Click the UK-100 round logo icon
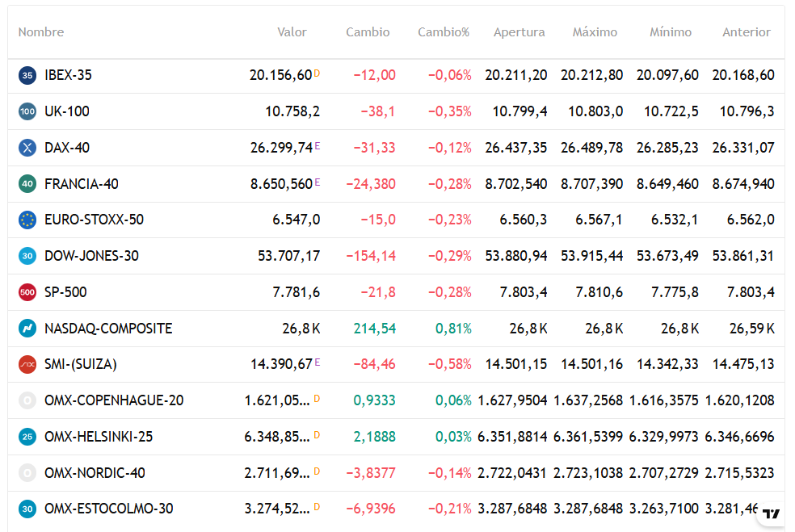The width and height of the screenshot is (795, 532). pyautogui.click(x=27, y=111)
